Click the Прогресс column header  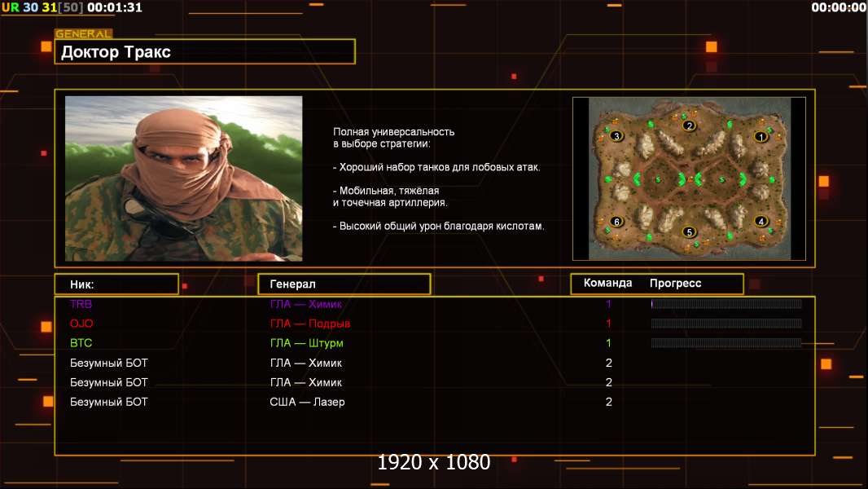coord(675,283)
